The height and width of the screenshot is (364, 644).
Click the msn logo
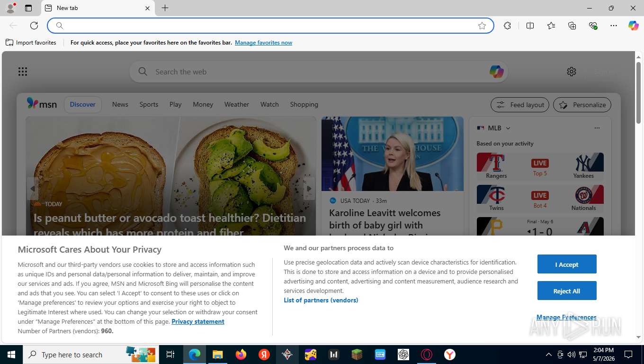(x=42, y=104)
